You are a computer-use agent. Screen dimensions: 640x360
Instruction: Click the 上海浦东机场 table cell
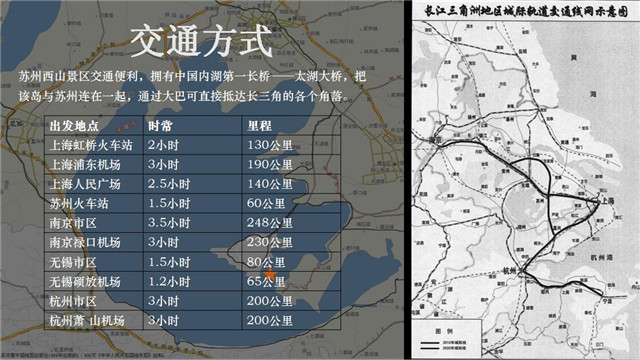click(94, 164)
